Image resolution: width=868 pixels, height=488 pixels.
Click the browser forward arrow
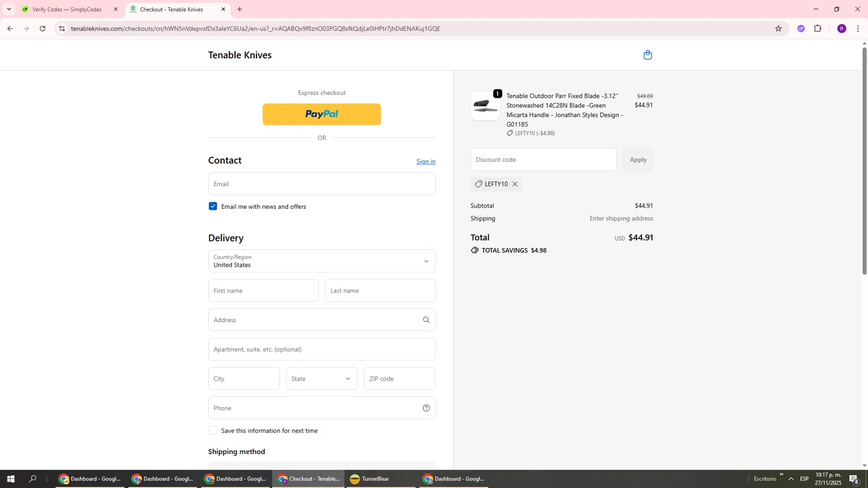pos(26,28)
